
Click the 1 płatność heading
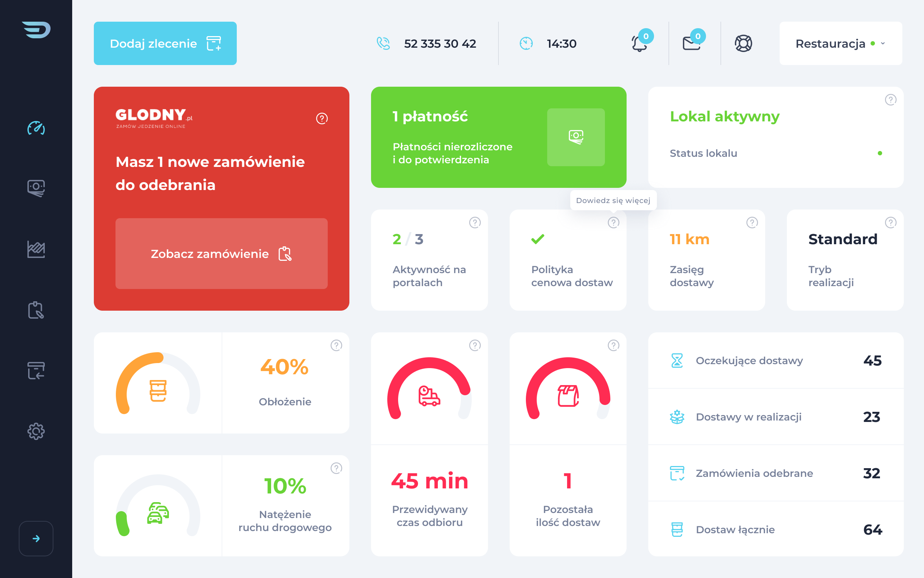click(x=430, y=116)
